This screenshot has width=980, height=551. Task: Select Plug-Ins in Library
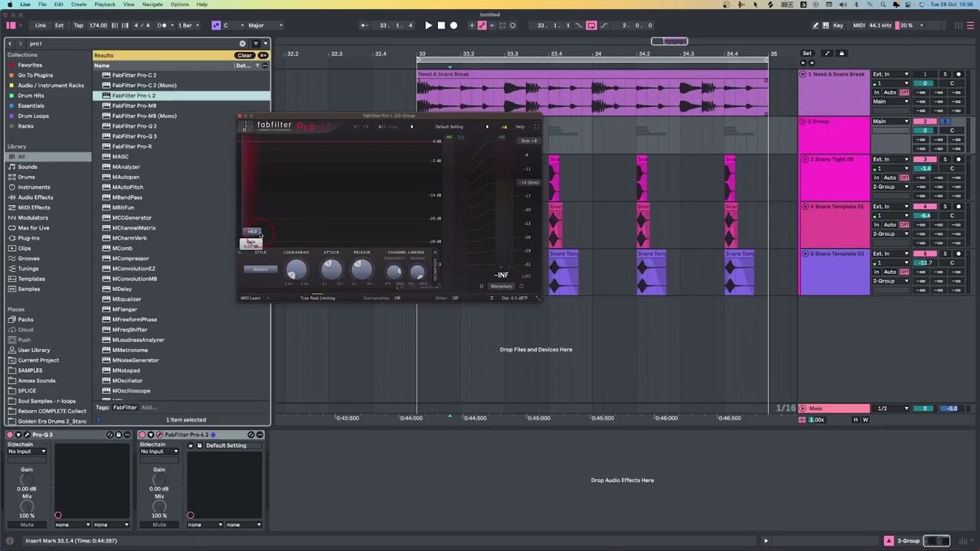[x=28, y=238]
